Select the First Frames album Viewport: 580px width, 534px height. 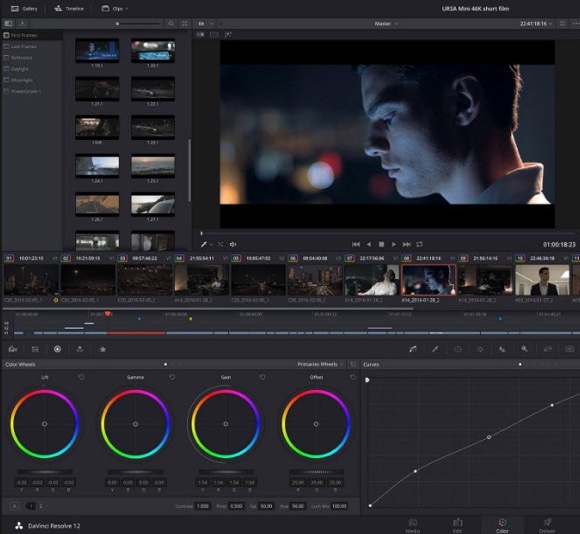tap(31, 35)
